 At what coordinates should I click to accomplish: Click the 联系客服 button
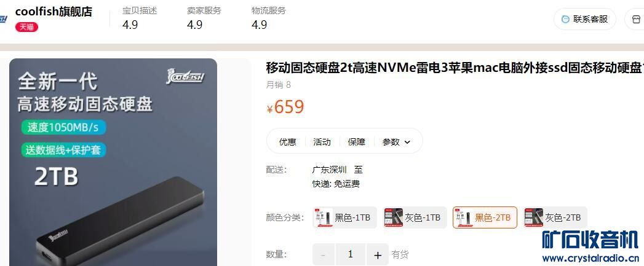pyautogui.click(x=585, y=19)
